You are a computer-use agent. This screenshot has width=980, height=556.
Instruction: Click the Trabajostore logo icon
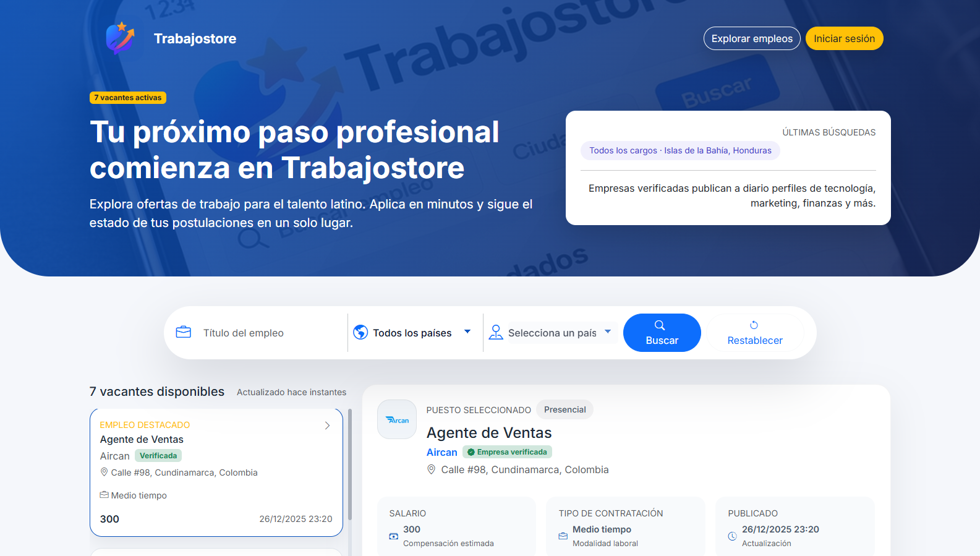coord(121,38)
